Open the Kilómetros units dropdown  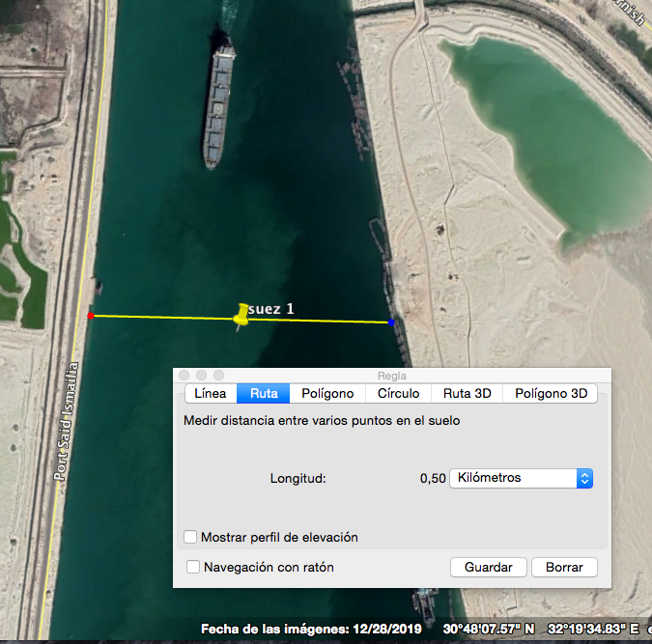click(x=521, y=478)
